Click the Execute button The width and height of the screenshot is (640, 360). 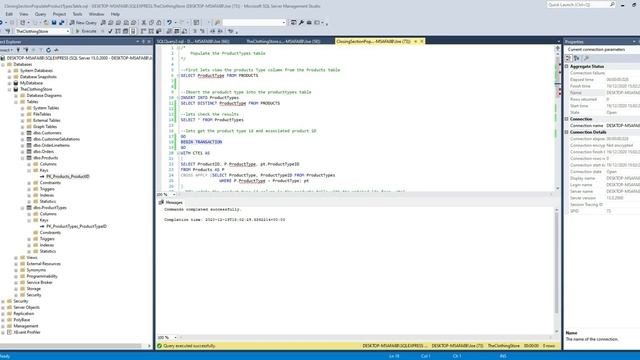click(x=86, y=31)
